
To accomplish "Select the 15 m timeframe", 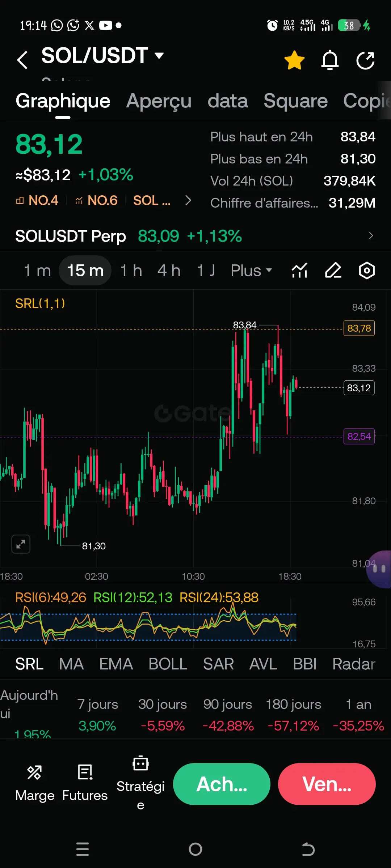I will point(85,271).
